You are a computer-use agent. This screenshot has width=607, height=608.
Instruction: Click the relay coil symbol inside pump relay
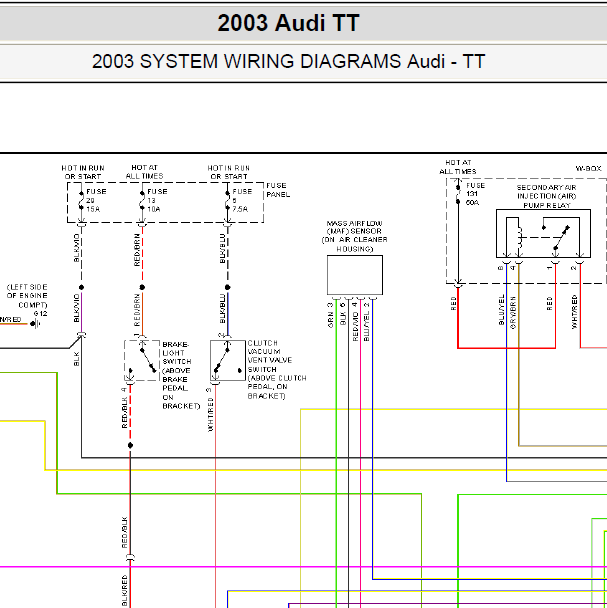[x=519, y=237]
